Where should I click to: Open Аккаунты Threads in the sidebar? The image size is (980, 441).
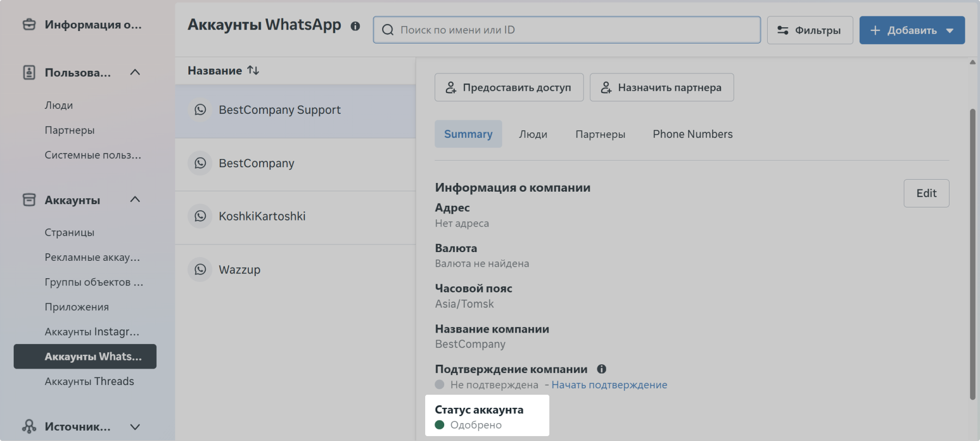coord(89,381)
